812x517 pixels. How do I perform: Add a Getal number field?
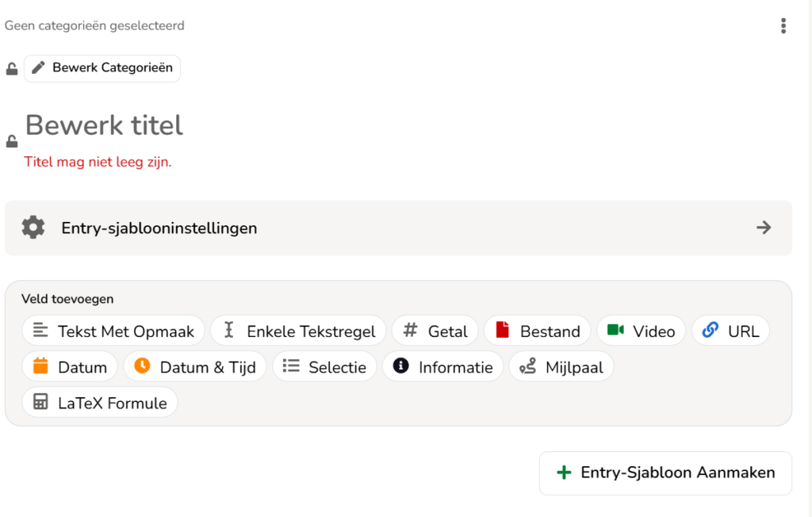pyautogui.click(x=435, y=331)
